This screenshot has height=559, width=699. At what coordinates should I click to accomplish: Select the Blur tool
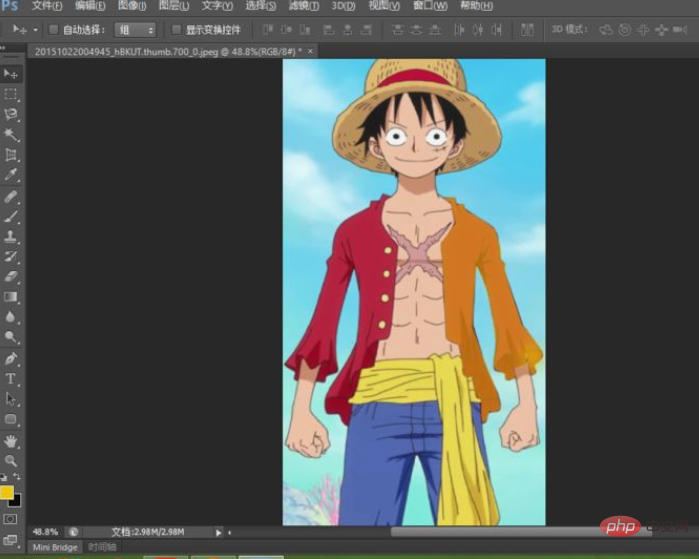click(10, 317)
